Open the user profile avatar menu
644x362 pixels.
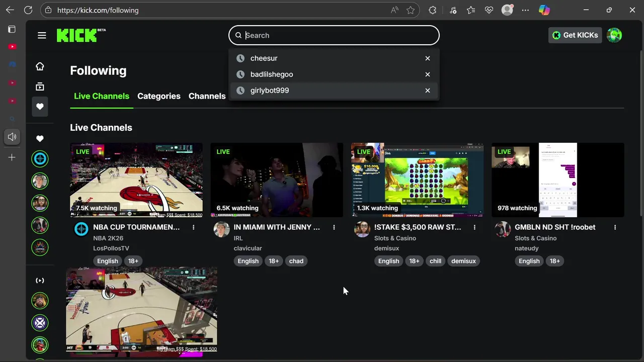pyautogui.click(x=614, y=35)
